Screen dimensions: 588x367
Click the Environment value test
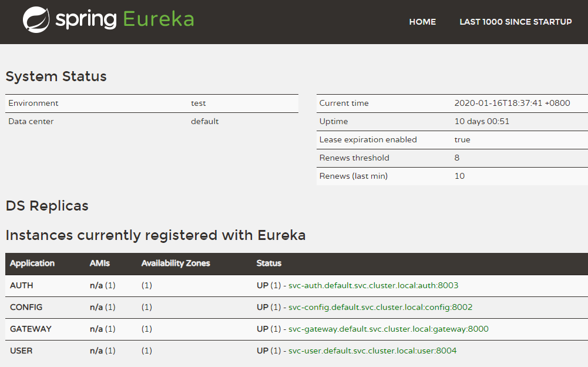tap(199, 103)
